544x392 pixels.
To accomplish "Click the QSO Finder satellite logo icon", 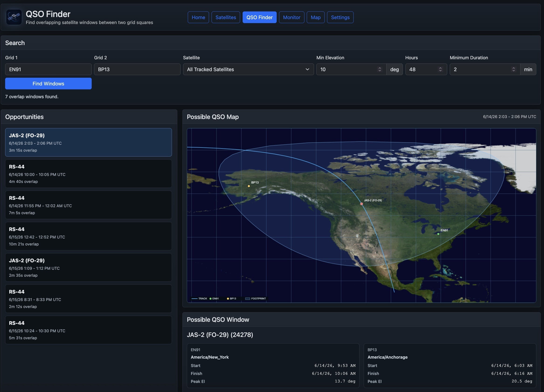I will tap(14, 17).
